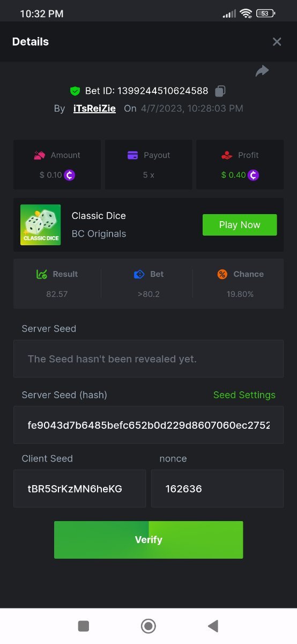This screenshot has width=297, height=644.
Task: Tap the Profit currency coin icon
Action: 254,175
